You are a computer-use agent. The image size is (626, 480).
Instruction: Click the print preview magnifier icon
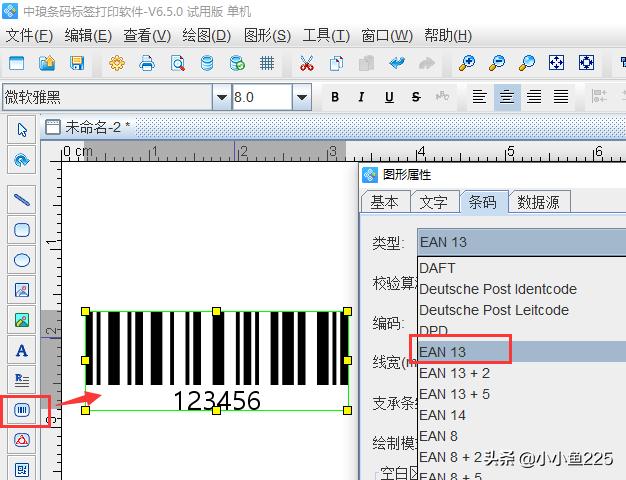[x=177, y=63]
